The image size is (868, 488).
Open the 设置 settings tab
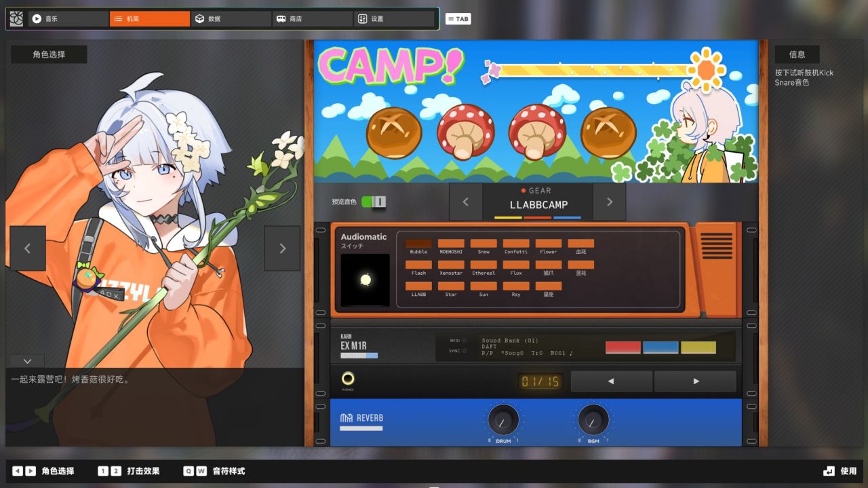(x=394, y=19)
